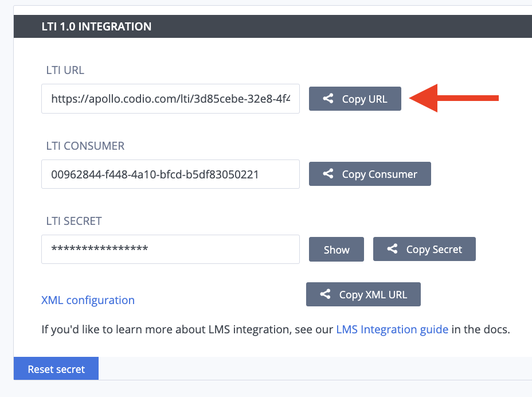
Task: Open the LMS Integration guide link
Action: pos(392,329)
